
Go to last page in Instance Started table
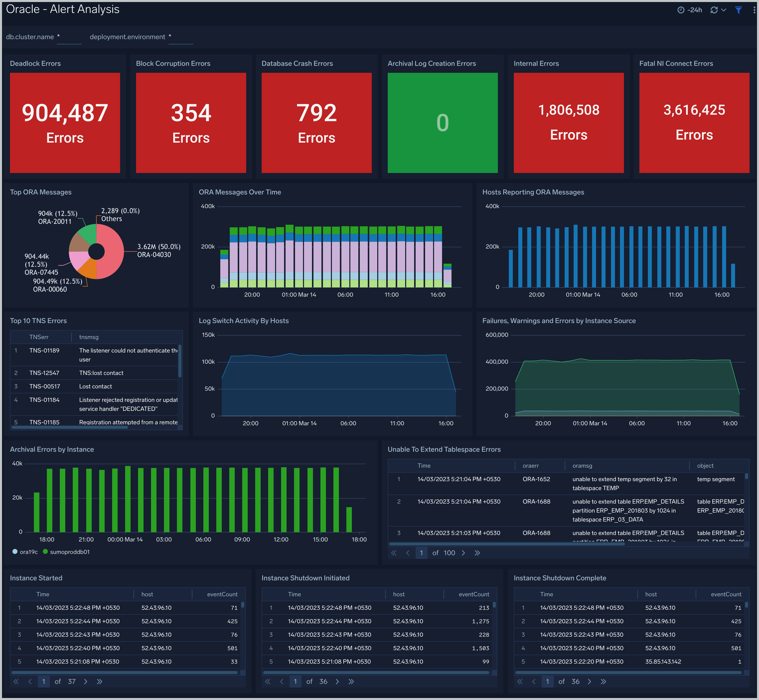click(x=100, y=682)
